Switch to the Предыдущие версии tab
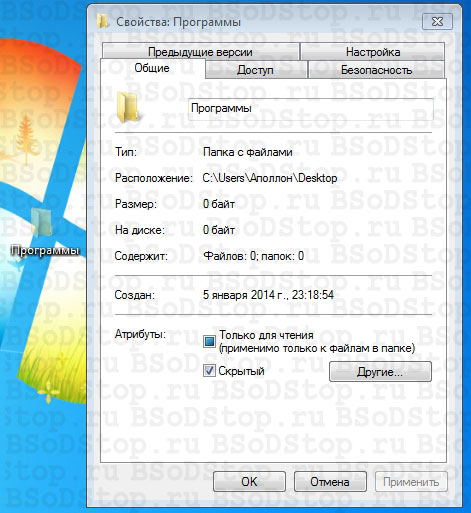Viewport: 471px width, 513px height. pyautogui.click(x=200, y=52)
